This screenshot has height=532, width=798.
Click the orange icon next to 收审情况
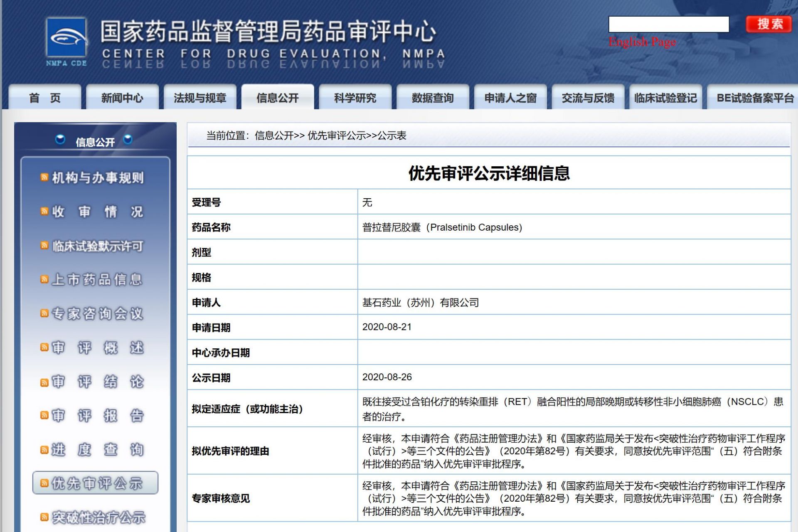(44, 212)
